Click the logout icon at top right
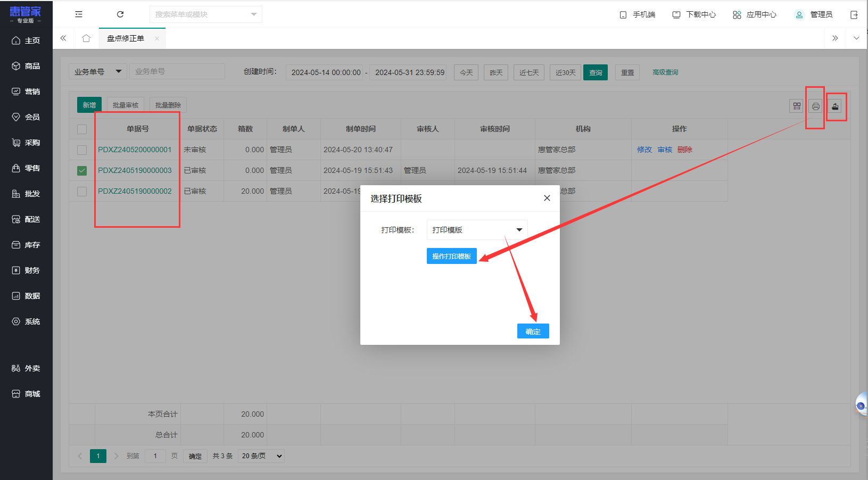Screen dimensions: 868x480 (854, 14)
